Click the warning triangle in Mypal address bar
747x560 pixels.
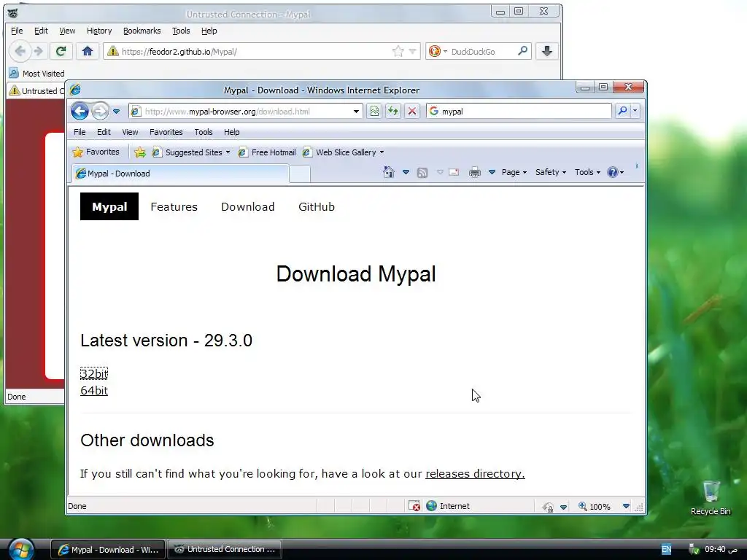112,52
